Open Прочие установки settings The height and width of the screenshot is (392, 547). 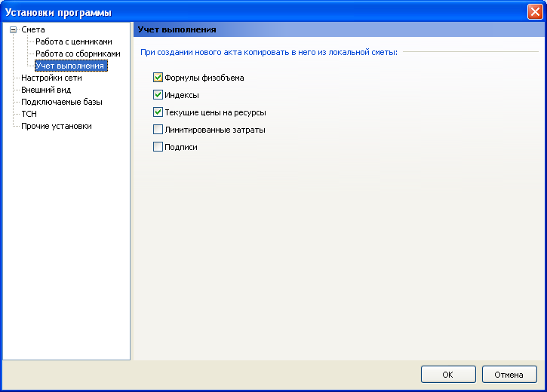57,126
